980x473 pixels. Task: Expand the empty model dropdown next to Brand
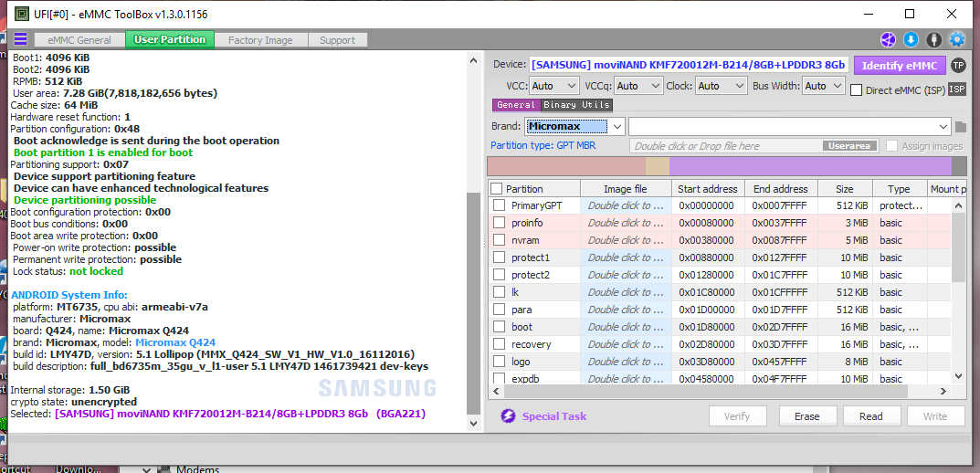[x=790, y=126]
